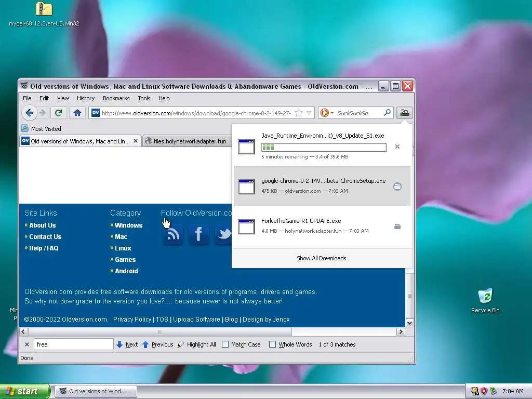The height and width of the screenshot is (399, 532).
Task: Switch to the files.holynetworkadapter.fun tab
Action: pyautogui.click(x=186, y=141)
